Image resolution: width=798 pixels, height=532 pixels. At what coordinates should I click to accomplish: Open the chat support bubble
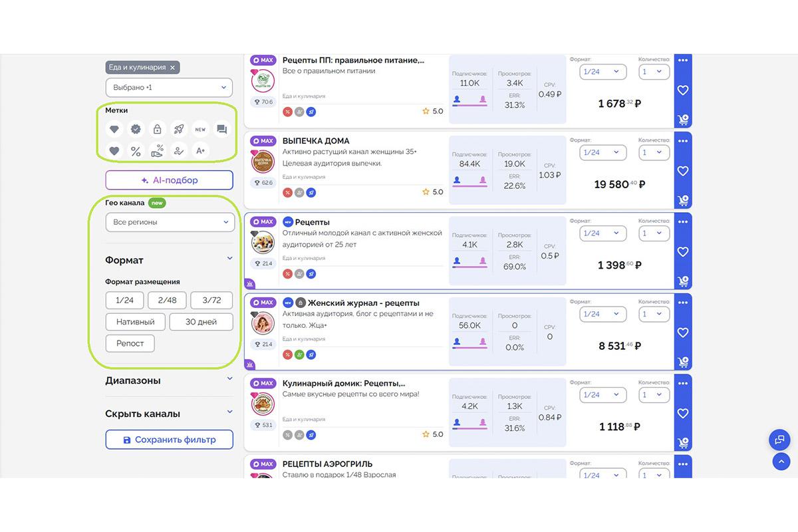point(779,440)
